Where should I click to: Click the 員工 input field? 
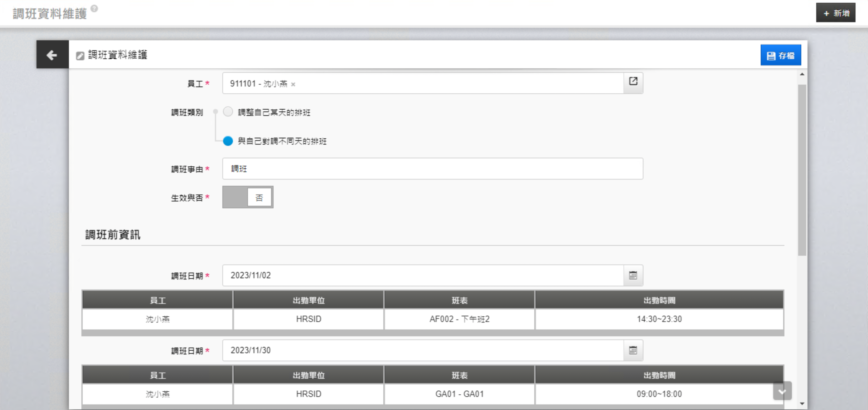click(423, 83)
